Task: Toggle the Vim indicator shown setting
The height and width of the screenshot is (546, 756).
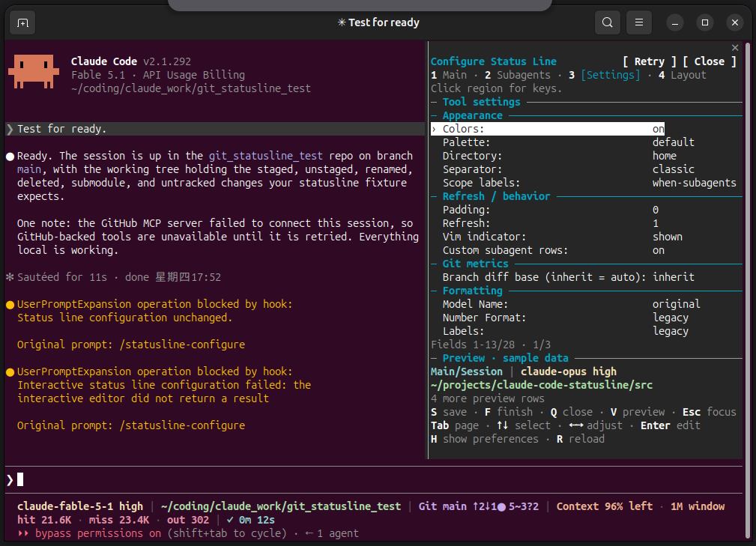Action: (668, 237)
